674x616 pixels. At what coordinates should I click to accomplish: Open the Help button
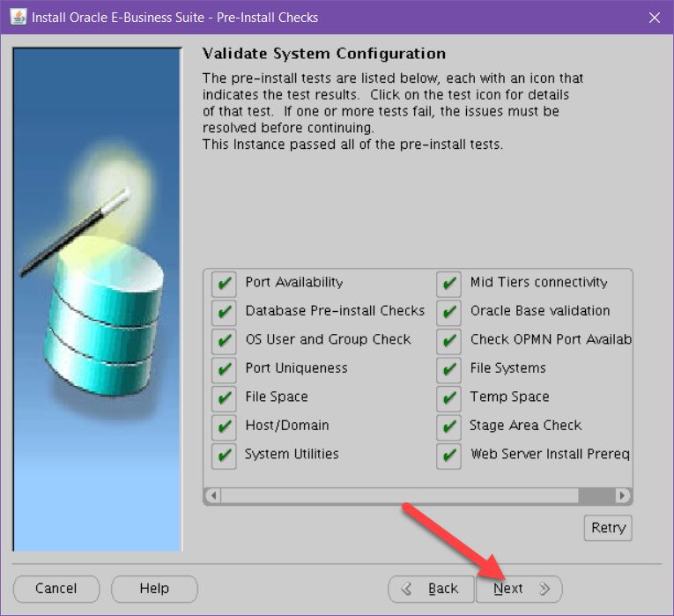(x=154, y=589)
